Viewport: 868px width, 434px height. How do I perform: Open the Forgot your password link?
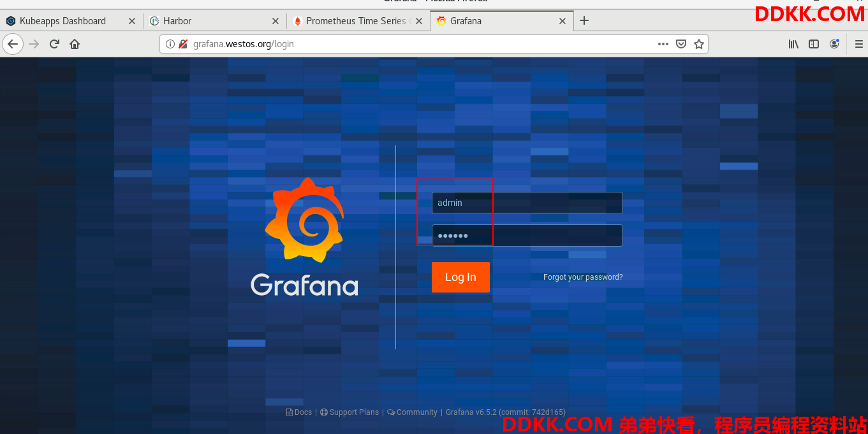coord(583,277)
